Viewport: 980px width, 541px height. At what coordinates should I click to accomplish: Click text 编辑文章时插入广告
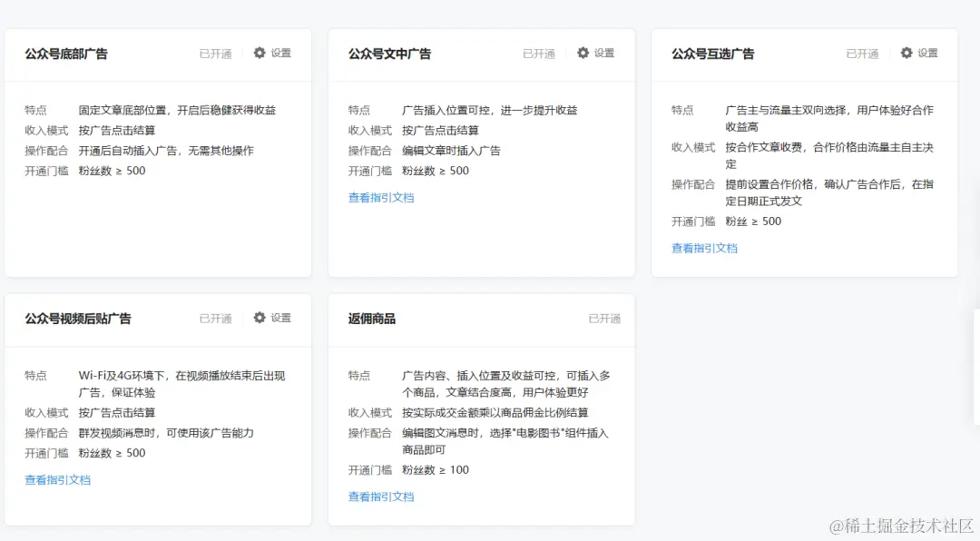tap(451, 151)
